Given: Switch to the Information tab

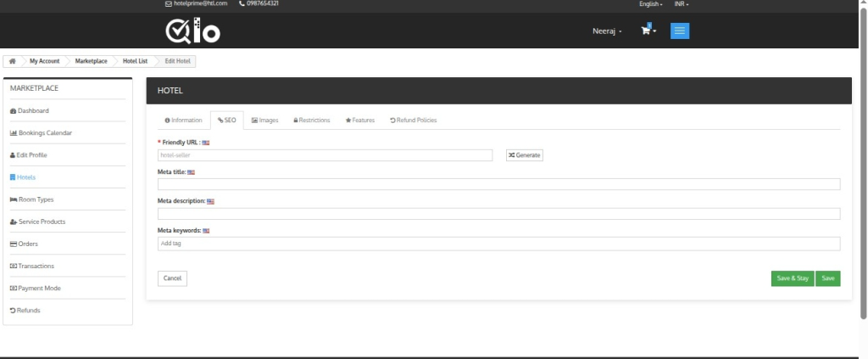Looking at the screenshot, I should (x=183, y=121).
